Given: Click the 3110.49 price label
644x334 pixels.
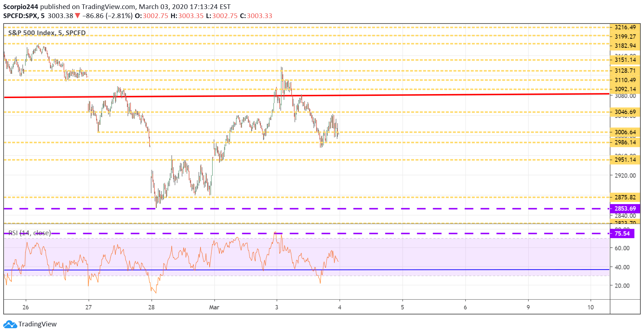Looking at the screenshot, I should click(x=625, y=80).
